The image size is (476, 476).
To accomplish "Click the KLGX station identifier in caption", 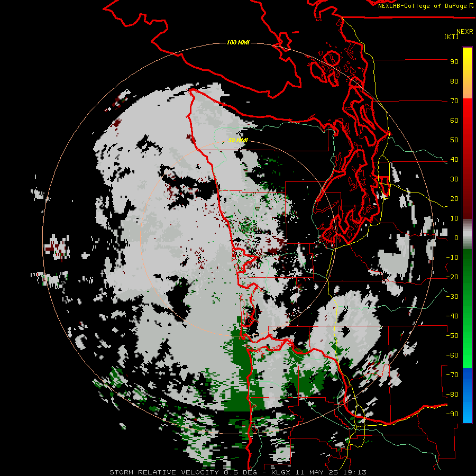I will pos(281,472).
